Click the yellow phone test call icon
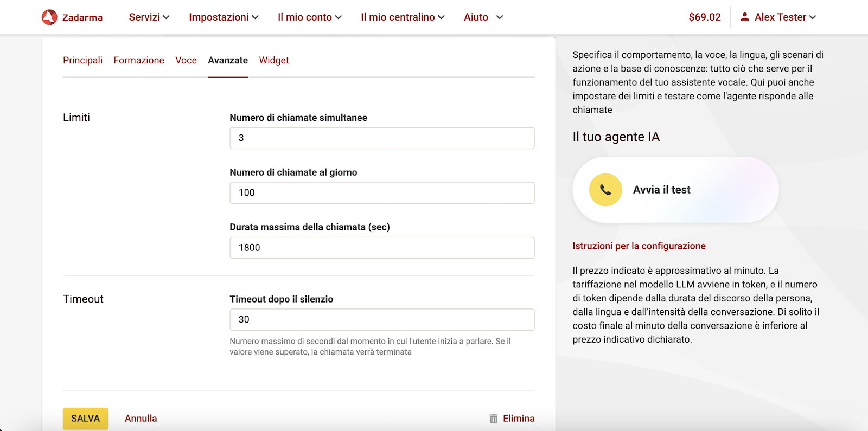Image resolution: width=868 pixels, height=431 pixels. (605, 190)
